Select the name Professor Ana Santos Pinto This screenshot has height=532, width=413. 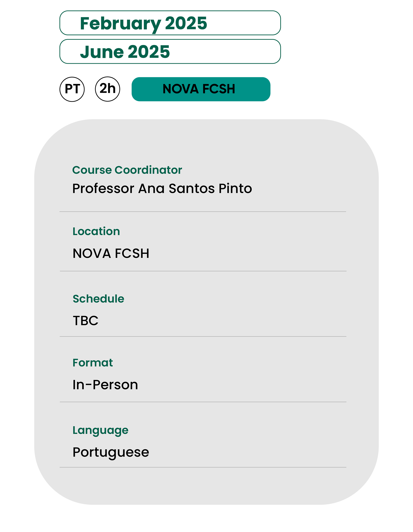(x=162, y=189)
